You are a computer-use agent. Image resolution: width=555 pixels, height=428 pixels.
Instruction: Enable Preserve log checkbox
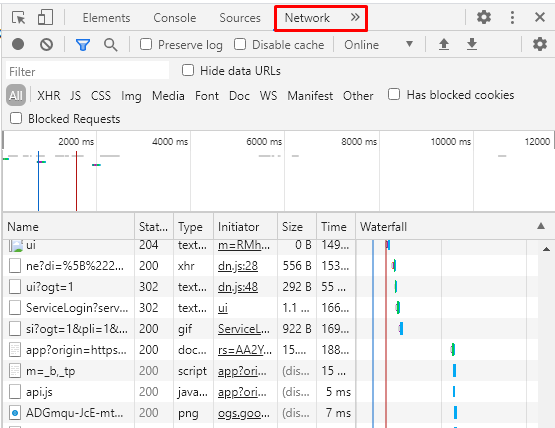click(x=146, y=45)
